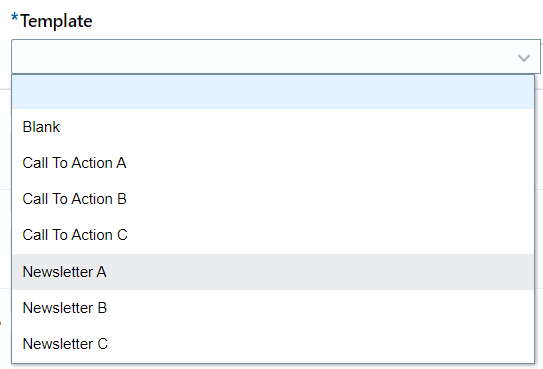This screenshot has height=369, width=543.
Task: Set the template to Blank
Action: 273,127
